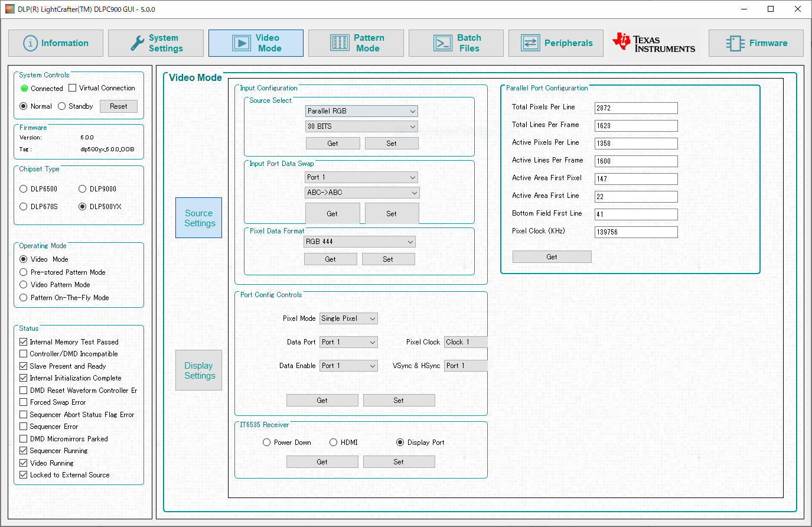This screenshot has width=812, height=527.
Task: Click Get under Input Port Data Swap
Action: coord(332,214)
